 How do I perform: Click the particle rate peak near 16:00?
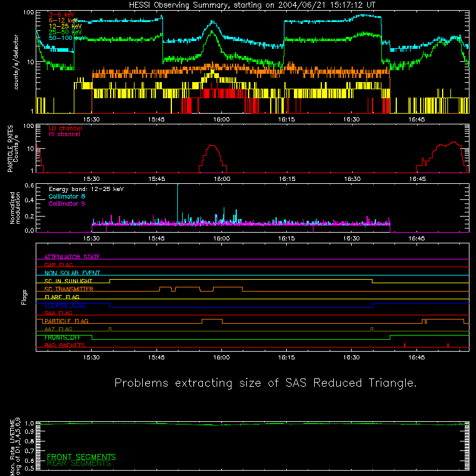pyautogui.click(x=212, y=146)
